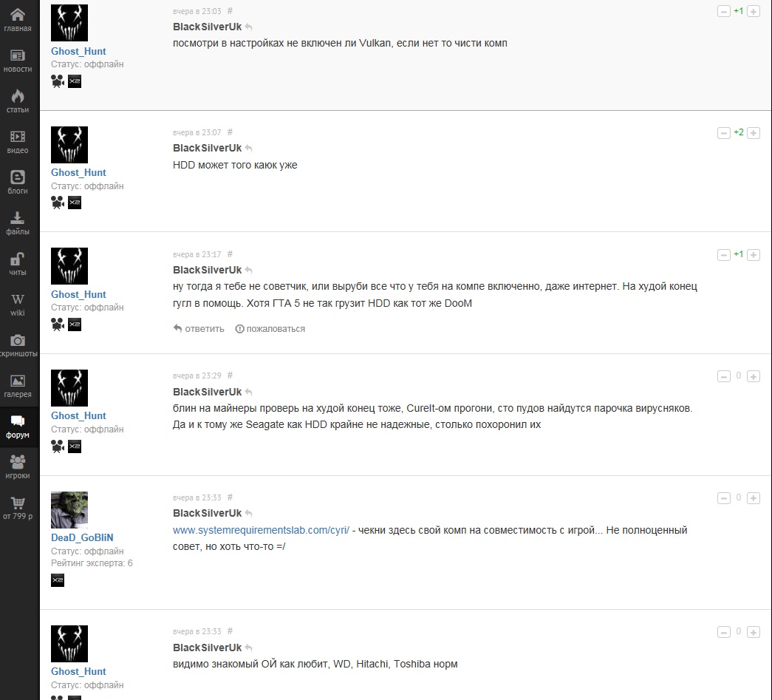
Task: Upvote the 23:29 comment about майнеры
Action: point(754,377)
